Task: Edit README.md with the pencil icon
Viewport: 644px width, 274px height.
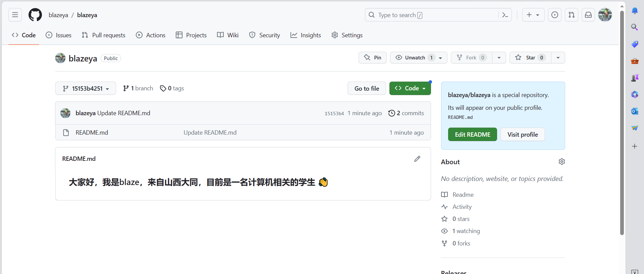Action: (x=417, y=159)
